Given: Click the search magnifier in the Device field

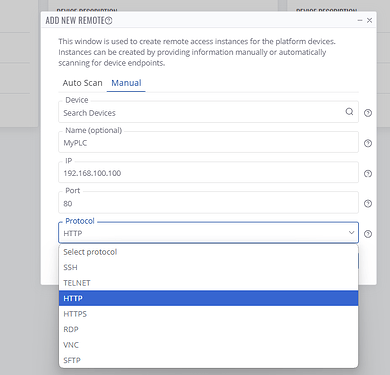Looking at the screenshot, I should pos(349,112).
